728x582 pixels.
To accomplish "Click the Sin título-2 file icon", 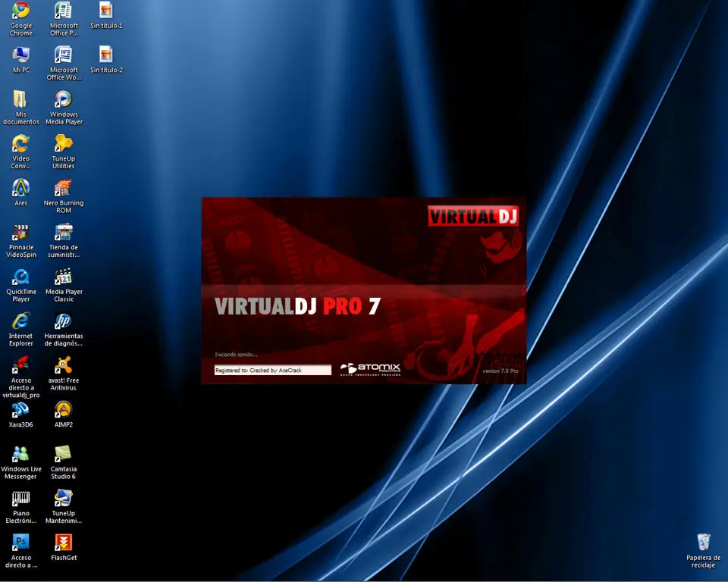I will point(106,55).
